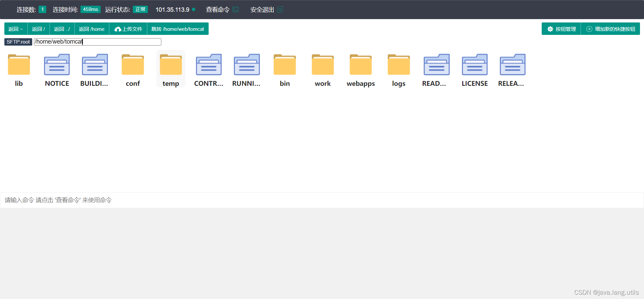The width and height of the screenshot is (644, 299).
Task: Click the LICENSE file name label
Action: pos(475,83)
